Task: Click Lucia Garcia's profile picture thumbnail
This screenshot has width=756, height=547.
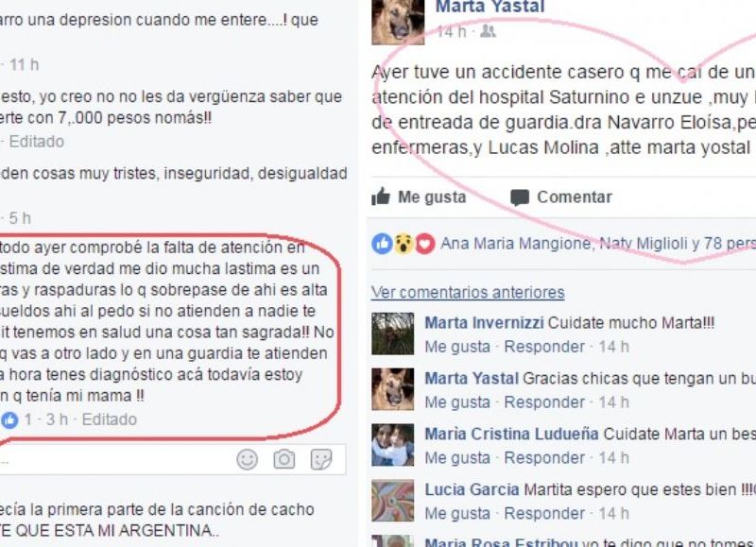Action: [x=392, y=501]
